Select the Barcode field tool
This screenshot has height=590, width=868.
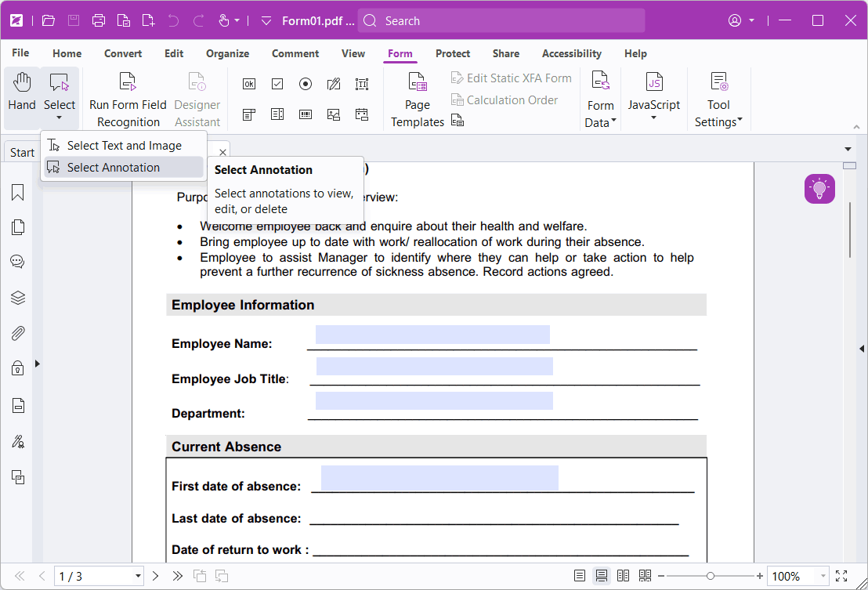tap(305, 114)
